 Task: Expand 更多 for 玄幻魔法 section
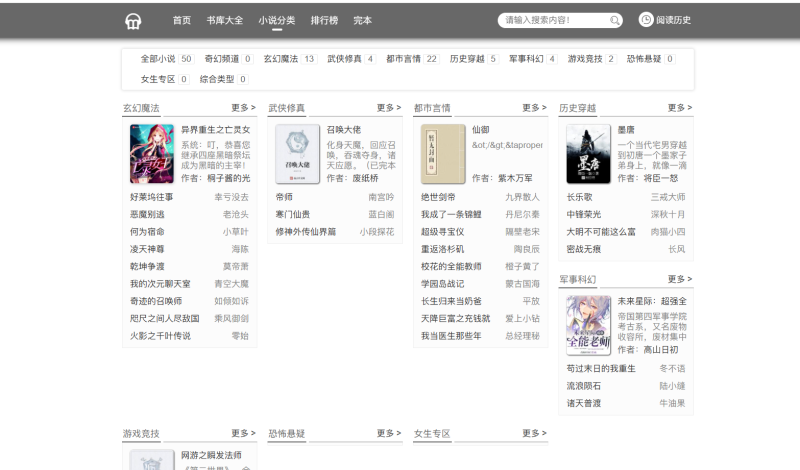(x=243, y=108)
